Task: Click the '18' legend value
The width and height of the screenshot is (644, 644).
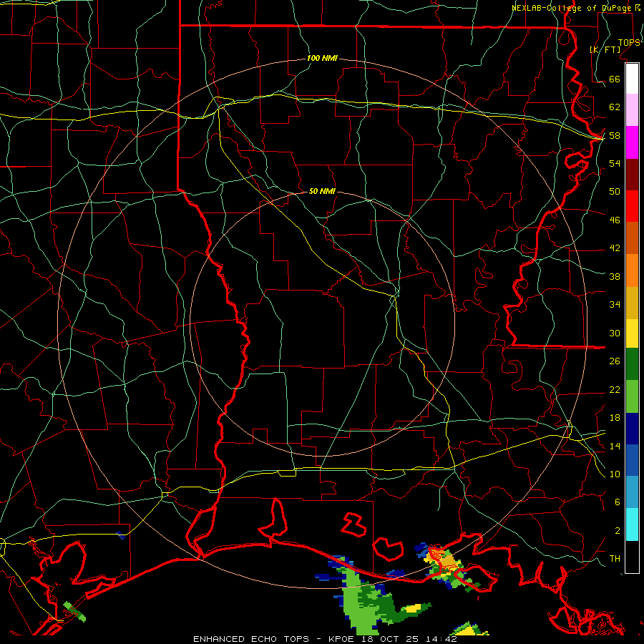Action: point(615,418)
